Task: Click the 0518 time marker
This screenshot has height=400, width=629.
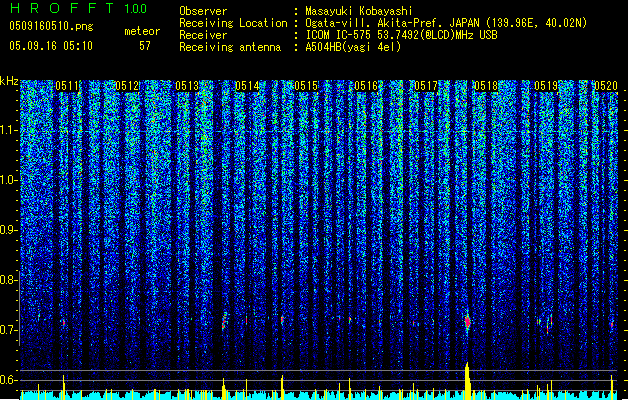Action: [x=486, y=86]
